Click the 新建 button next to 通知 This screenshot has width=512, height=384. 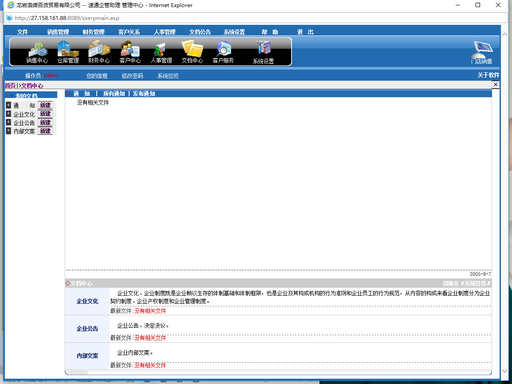point(45,105)
